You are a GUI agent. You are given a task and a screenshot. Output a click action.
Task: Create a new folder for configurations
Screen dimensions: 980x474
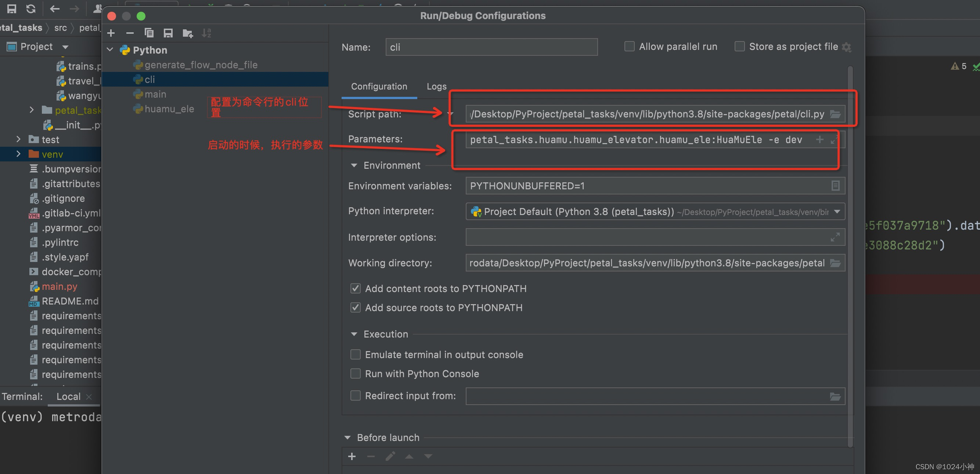pos(187,33)
